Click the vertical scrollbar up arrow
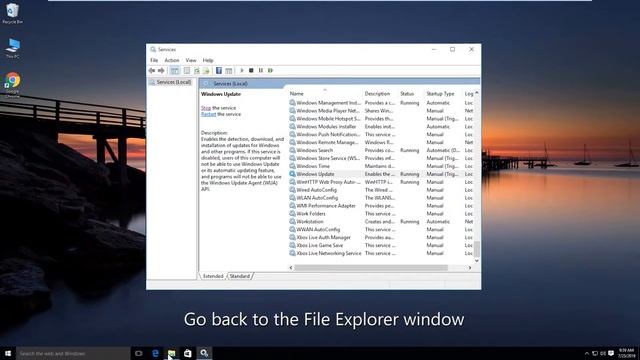The width and height of the screenshot is (640, 360). point(476,93)
